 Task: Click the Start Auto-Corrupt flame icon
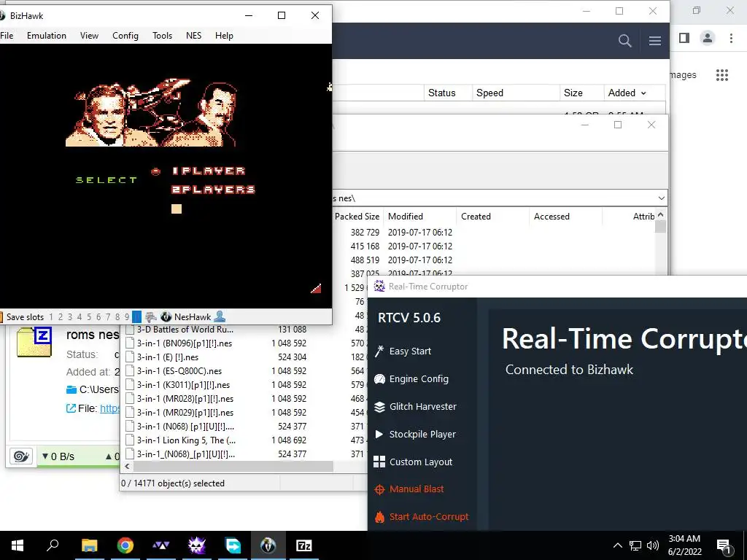pos(379,517)
